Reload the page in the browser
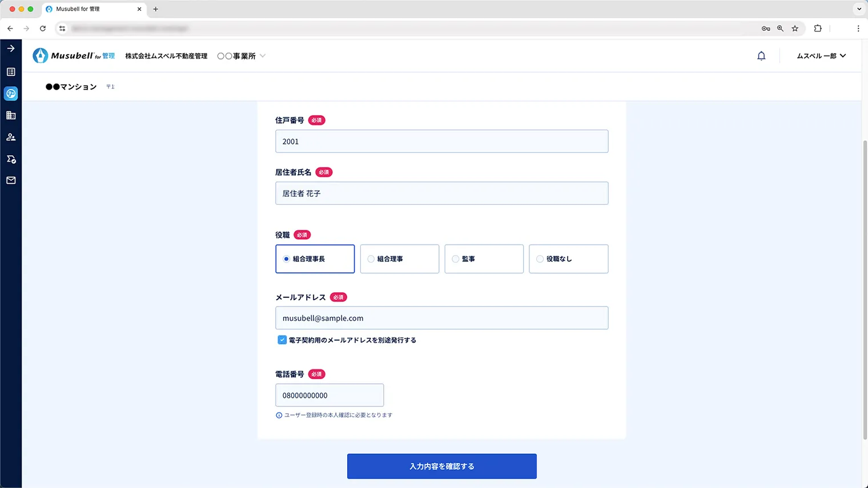The width and height of the screenshot is (868, 488). (43, 29)
